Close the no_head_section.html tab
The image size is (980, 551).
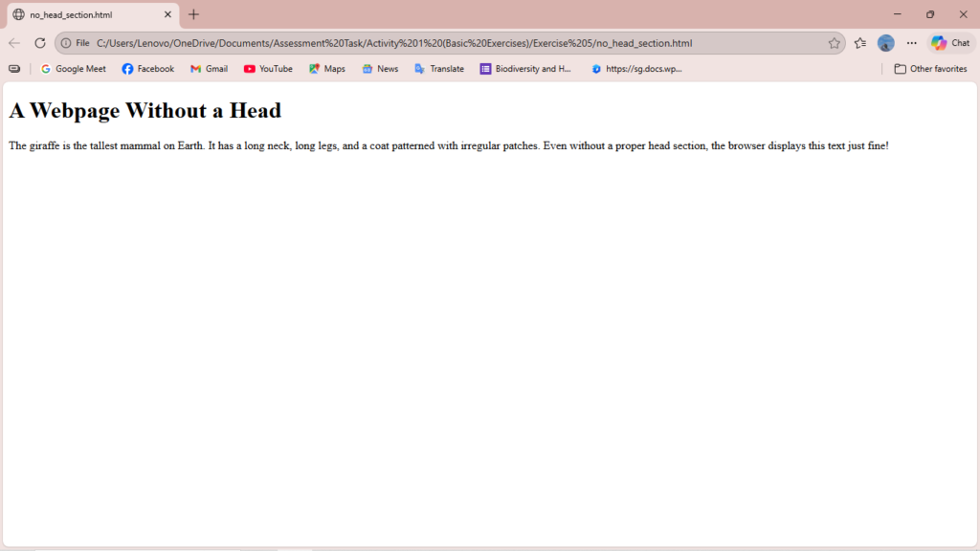pos(167,14)
